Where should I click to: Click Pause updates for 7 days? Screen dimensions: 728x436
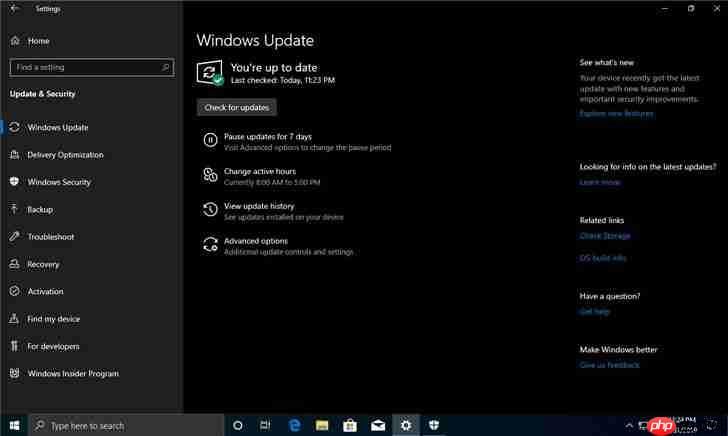point(268,137)
